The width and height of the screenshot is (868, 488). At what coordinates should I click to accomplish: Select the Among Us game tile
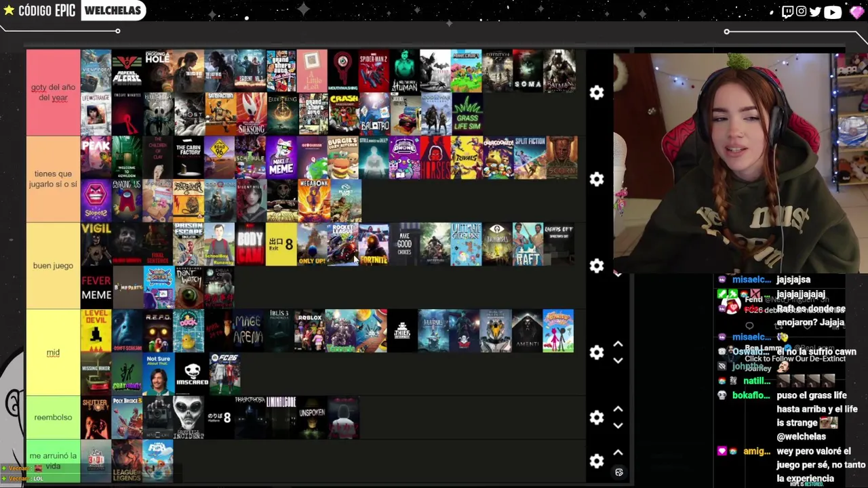127,201
